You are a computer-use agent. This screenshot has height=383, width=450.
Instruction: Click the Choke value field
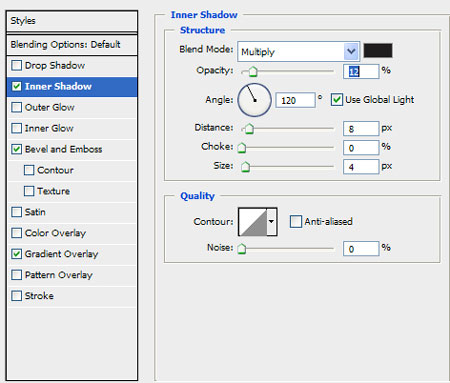click(x=361, y=148)
